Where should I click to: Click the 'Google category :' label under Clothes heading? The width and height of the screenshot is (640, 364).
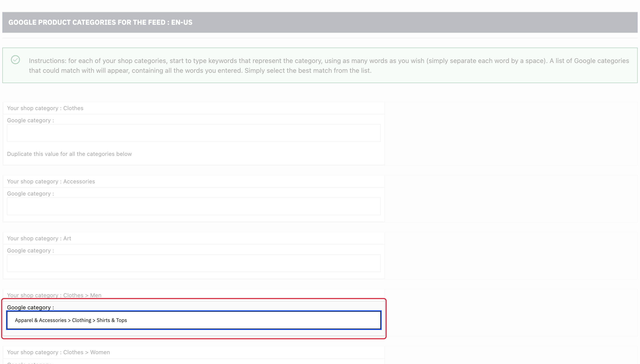pos(31,120)
